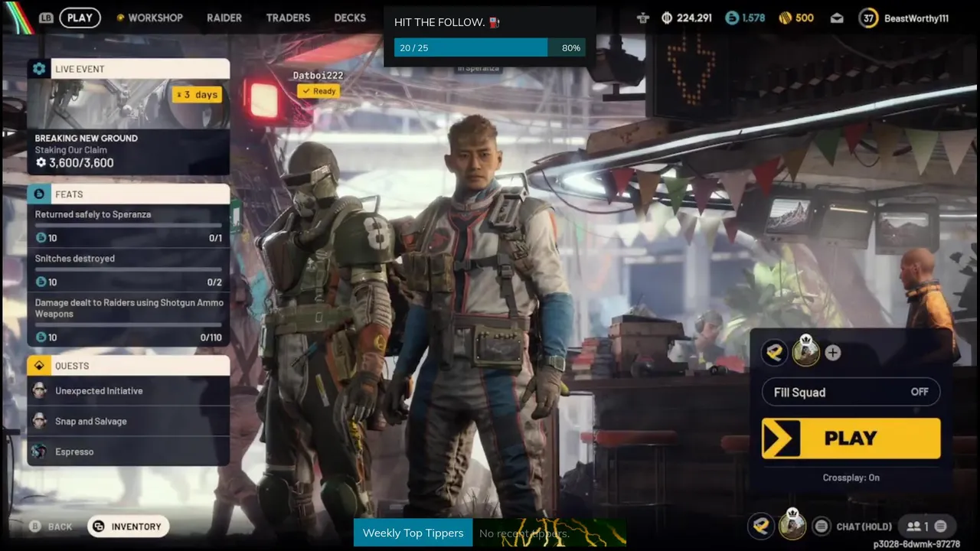Open the mail envelope icon
Image resolution: width=980 pixels, height=551 pixels.
tap(837, 18)
